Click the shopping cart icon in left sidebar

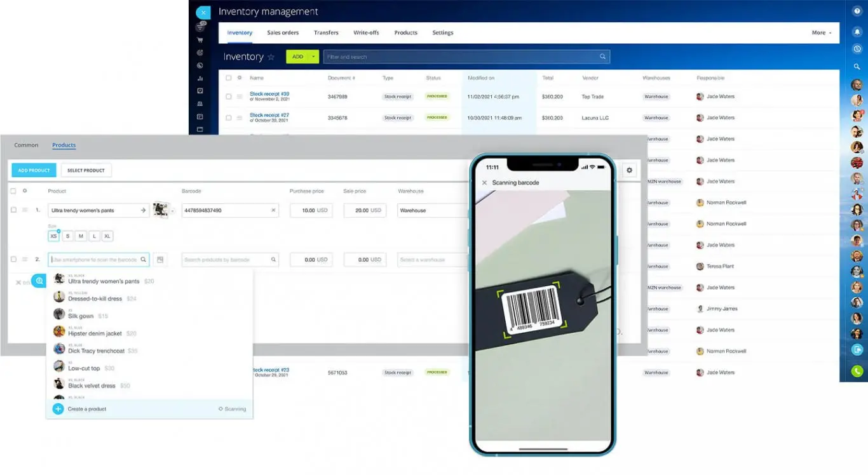[x=200, y=40]
